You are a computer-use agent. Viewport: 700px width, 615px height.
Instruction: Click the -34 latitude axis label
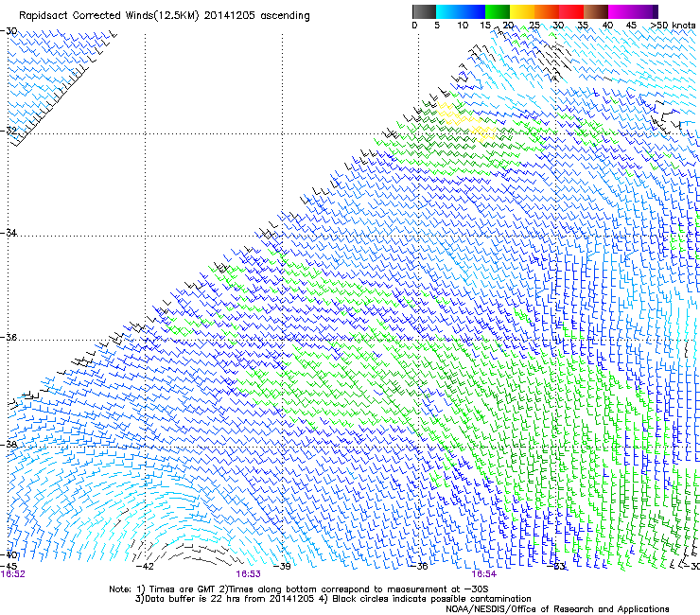(9, 233)
